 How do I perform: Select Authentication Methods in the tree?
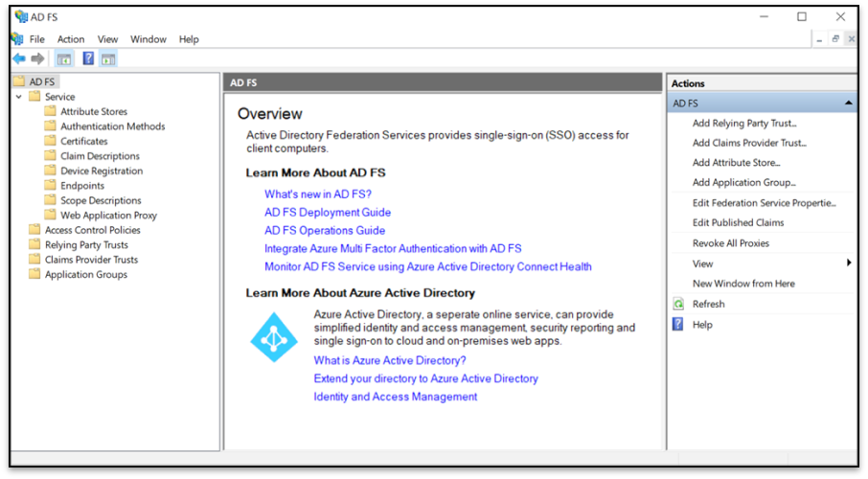[x=112, y=126]
